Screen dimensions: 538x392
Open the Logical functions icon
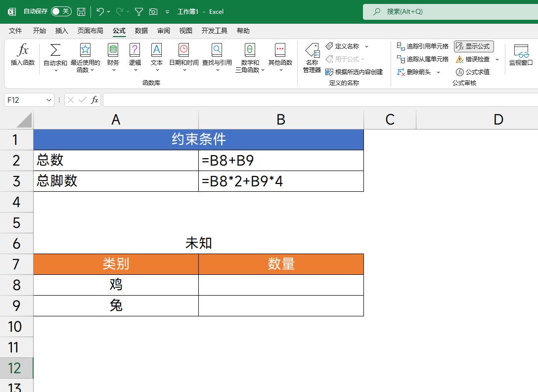point(134,50)
